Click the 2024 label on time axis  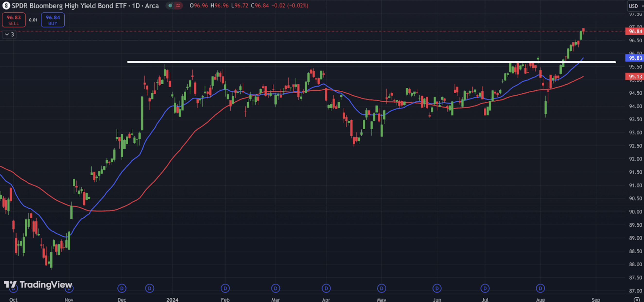(172, 300)
